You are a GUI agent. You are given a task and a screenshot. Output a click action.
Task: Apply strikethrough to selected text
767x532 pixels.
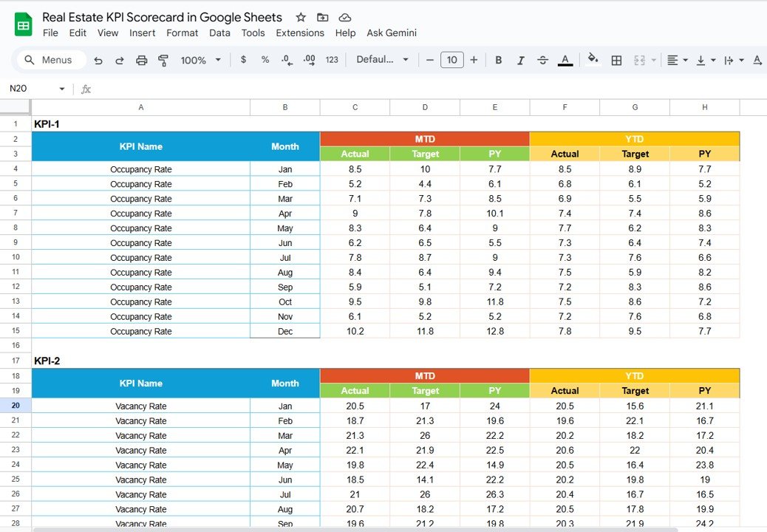pyautogui.click(x=542, y=60)
